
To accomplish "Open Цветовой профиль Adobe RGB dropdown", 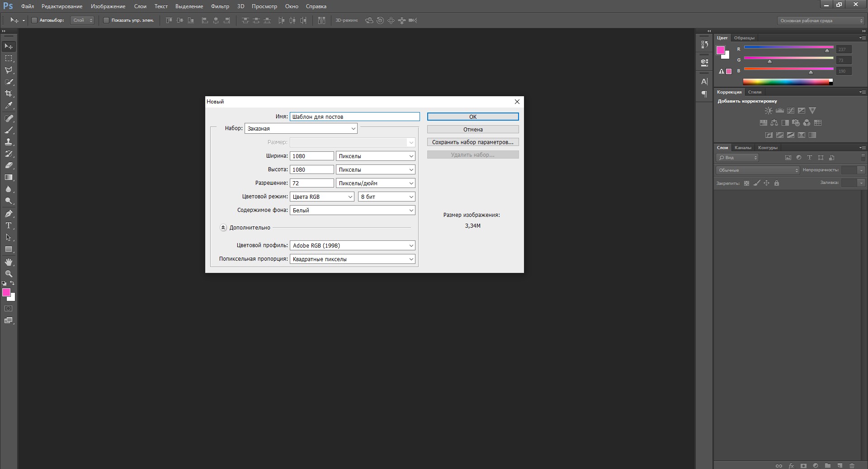I will [353, 245].
